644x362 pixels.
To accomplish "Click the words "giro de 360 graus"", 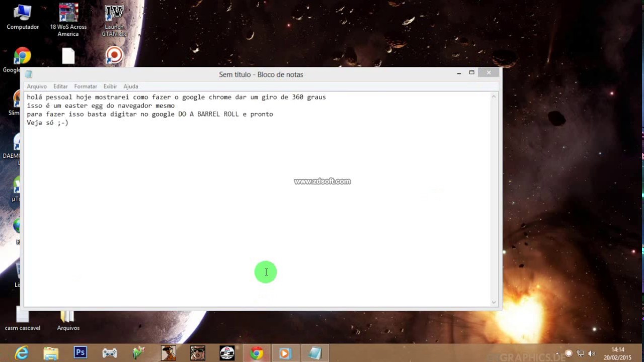I will (293, 97).
